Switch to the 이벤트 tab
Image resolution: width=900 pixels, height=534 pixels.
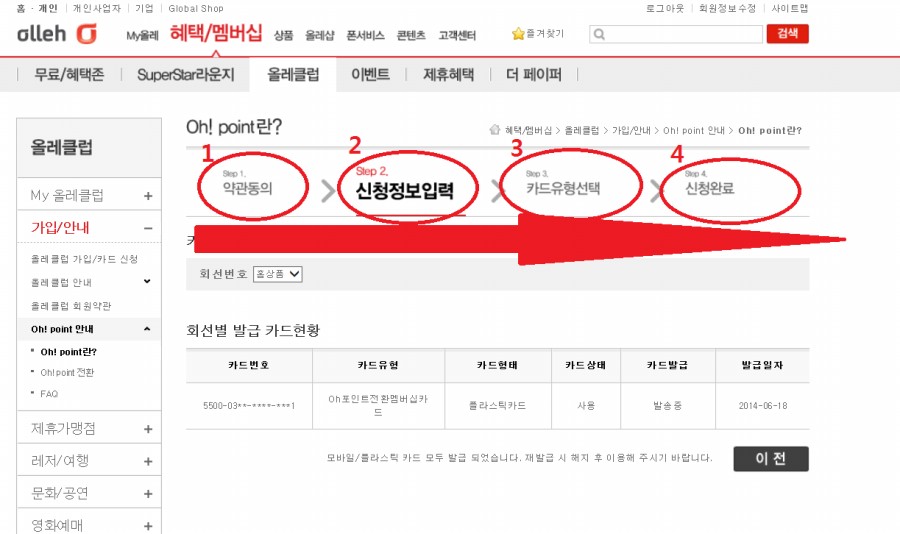370,75
